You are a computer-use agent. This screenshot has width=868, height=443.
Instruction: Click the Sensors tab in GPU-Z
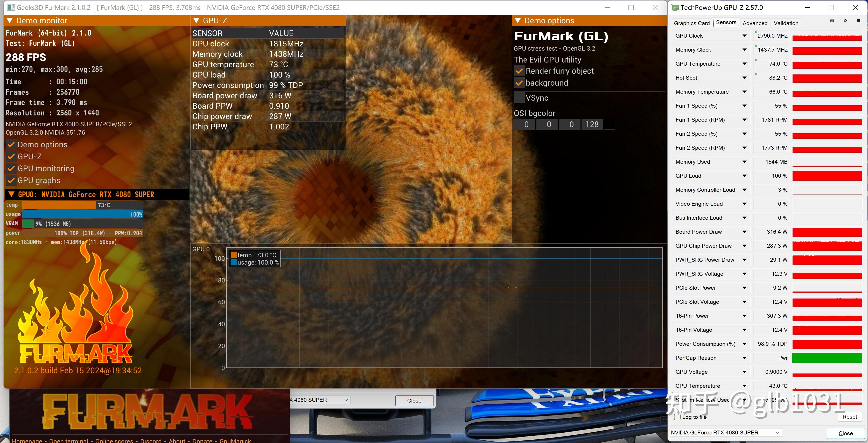click(x=726, y=23)
